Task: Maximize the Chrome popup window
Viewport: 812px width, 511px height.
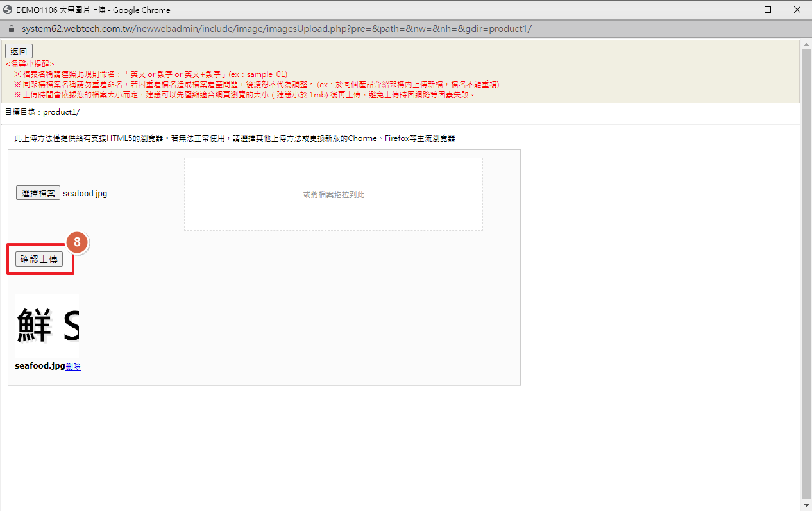Action: [768, 10]
